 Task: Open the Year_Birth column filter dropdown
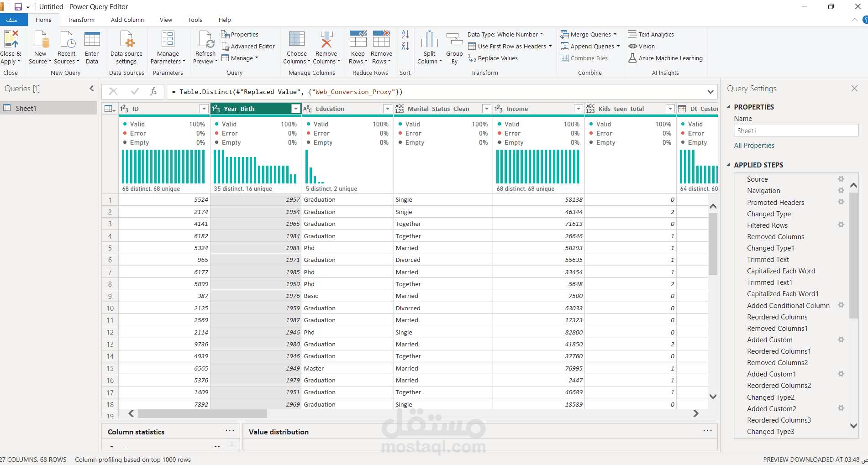pos(296,109)
